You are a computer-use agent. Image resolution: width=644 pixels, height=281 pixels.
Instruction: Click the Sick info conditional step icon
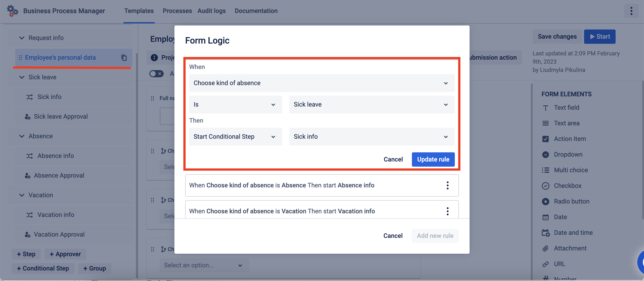[30, 97]
